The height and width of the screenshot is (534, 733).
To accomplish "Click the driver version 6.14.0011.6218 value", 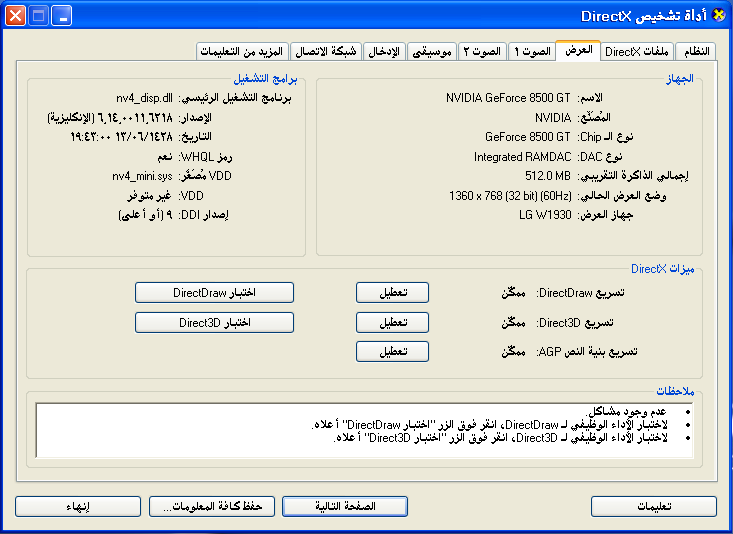I will point(109,117).
